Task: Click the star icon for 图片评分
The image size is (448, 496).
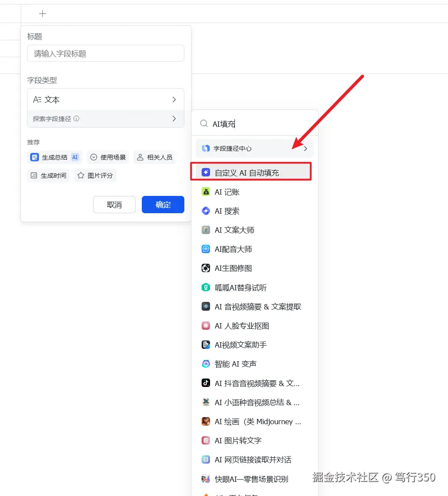Action: [x=81, y=175]
